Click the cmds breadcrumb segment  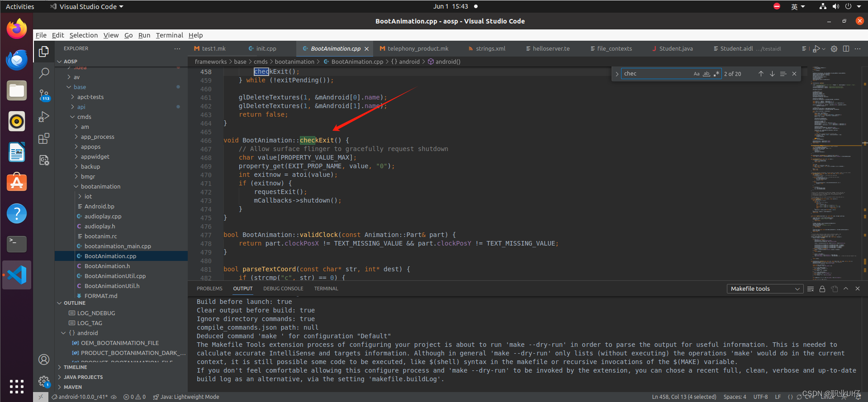pos(261,62)
